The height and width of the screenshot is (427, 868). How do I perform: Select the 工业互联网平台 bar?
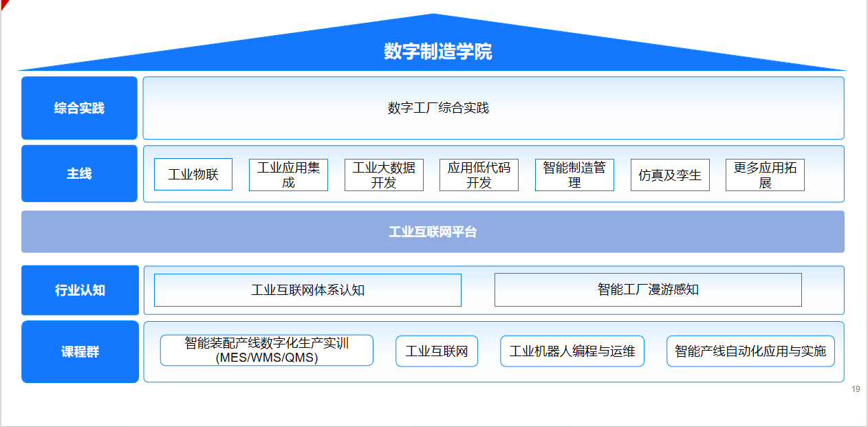click(433, 232)
